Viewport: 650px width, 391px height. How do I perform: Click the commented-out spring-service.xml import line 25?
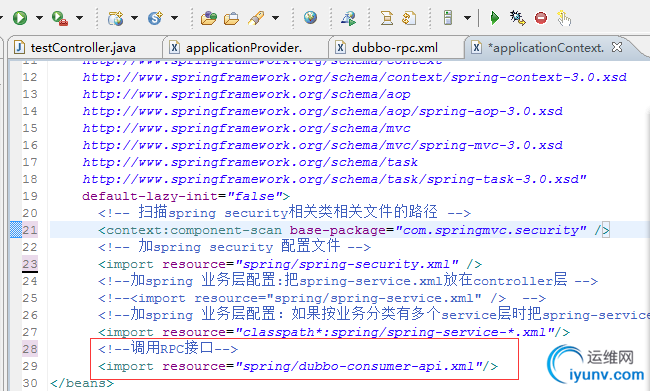(x=322, y=298)
